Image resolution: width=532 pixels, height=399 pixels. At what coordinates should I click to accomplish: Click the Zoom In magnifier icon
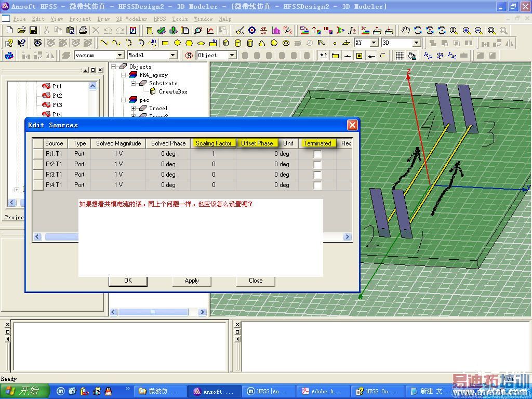coord(467,31)
